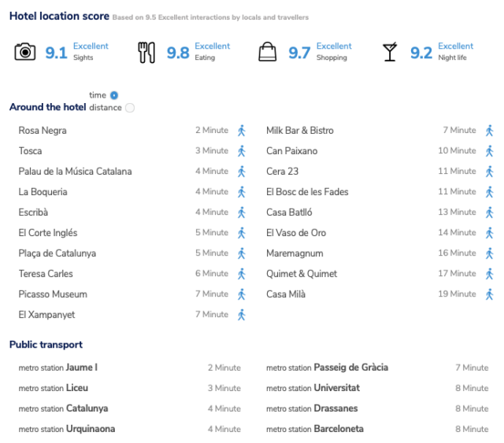Click the fork and knife Eating icon
Screen dimensions: 504x443
[x=146, y=53]
